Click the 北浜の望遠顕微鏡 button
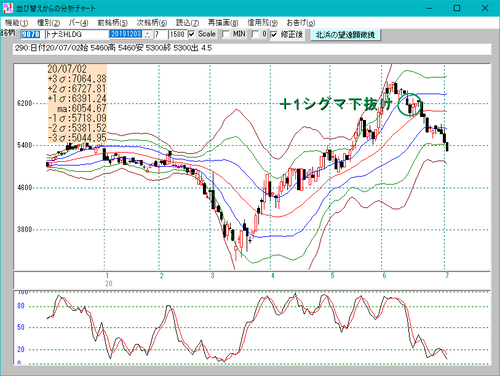Screen dimensions: 500x376 [345, 35]
